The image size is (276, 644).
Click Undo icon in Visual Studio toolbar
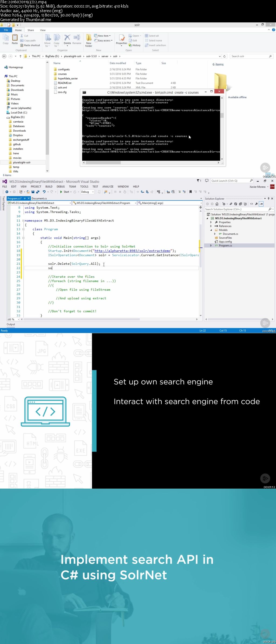point(44,192)
